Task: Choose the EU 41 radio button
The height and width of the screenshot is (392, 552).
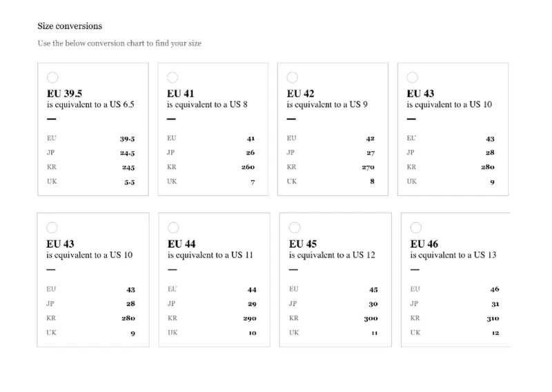Action: click(x=172, y=77)
